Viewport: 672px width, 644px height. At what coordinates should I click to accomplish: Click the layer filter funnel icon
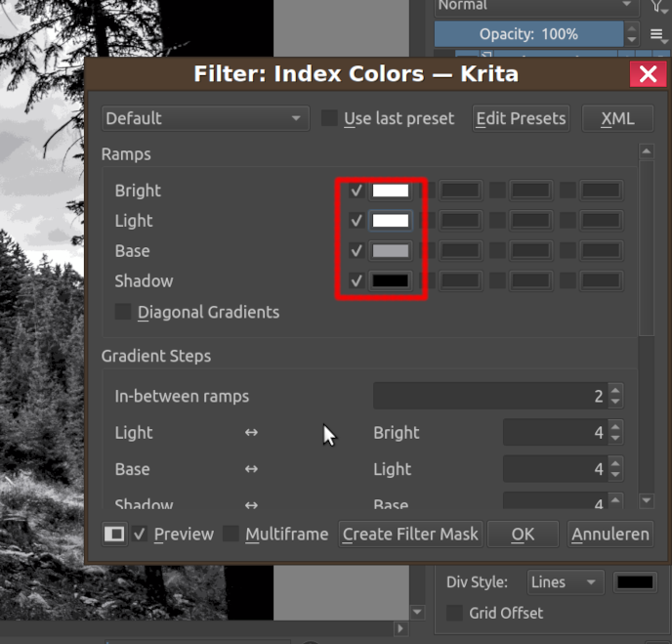(x=659, y=6)
